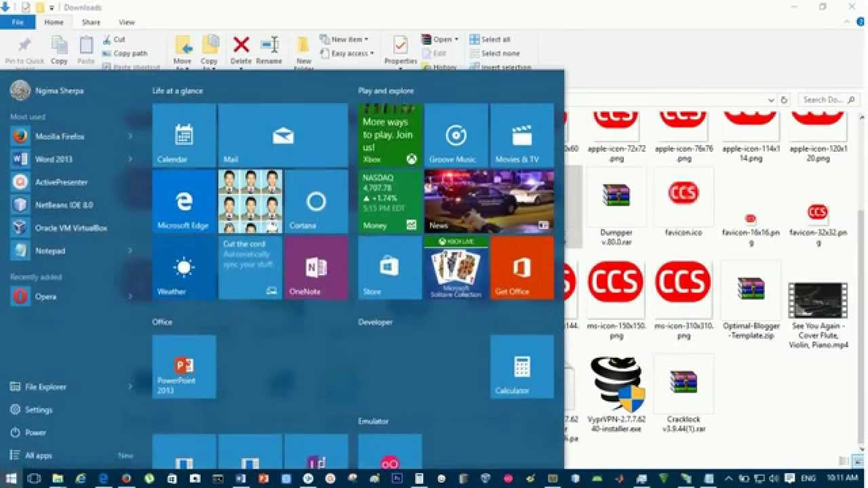Open the Xbox tile
Screen dimensions: 868x488
click(390, 135)
